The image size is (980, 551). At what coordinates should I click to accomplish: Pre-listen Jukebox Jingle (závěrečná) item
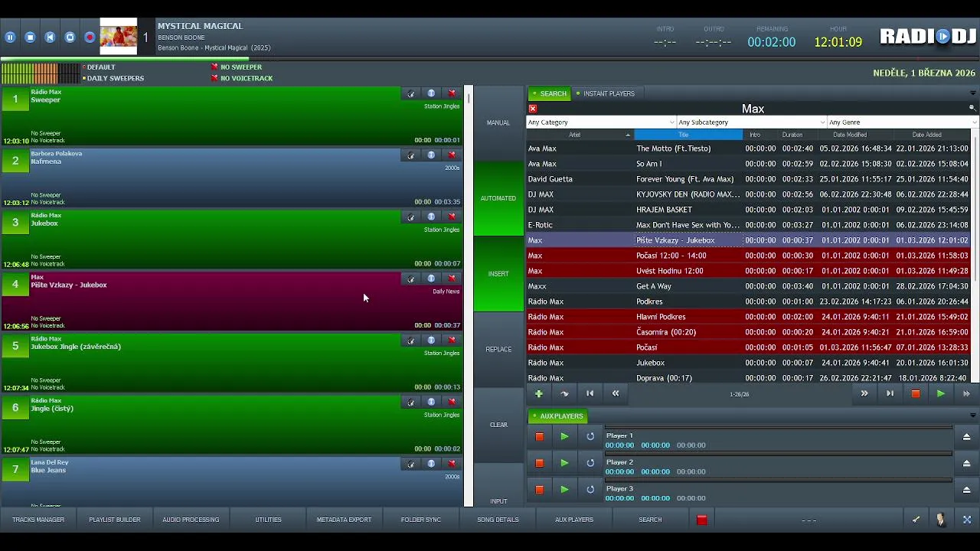pos(411,341)
